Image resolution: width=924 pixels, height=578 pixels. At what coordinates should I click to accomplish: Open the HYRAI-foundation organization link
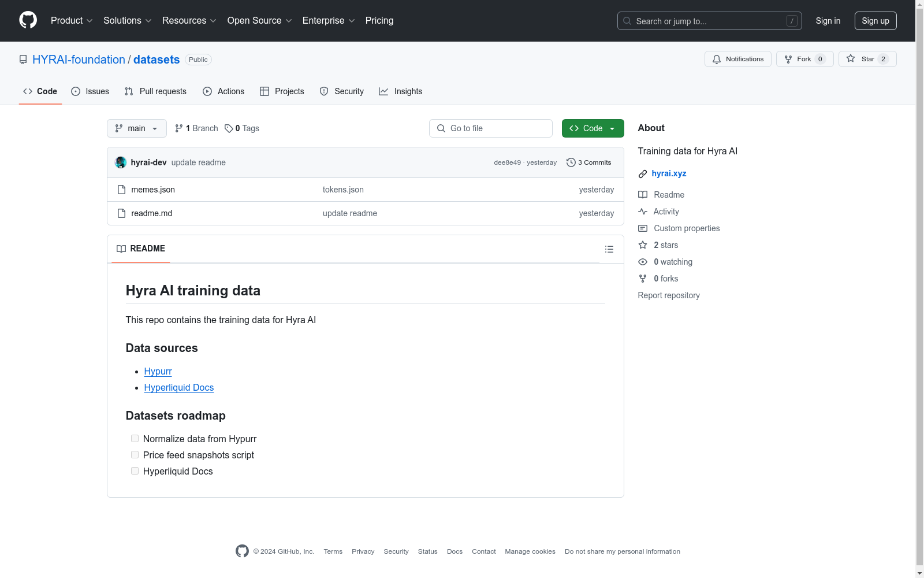coord(79,60)
